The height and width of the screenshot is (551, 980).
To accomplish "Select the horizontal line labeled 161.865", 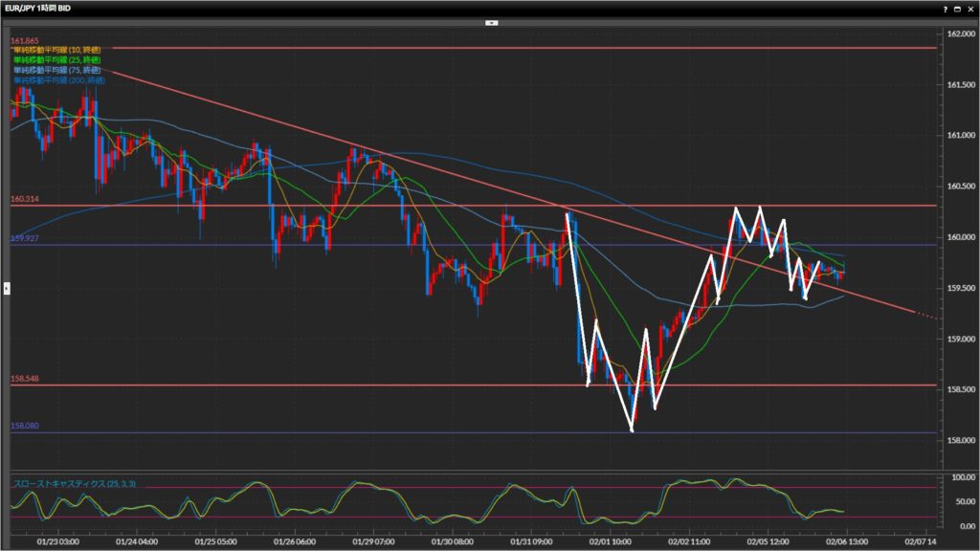I will (479, 47).
